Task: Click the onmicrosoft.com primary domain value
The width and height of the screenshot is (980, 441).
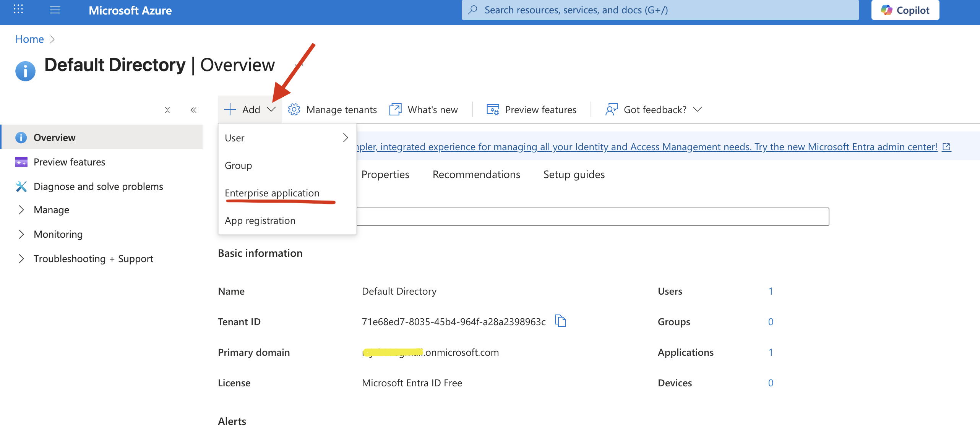Action: point(430,352)
